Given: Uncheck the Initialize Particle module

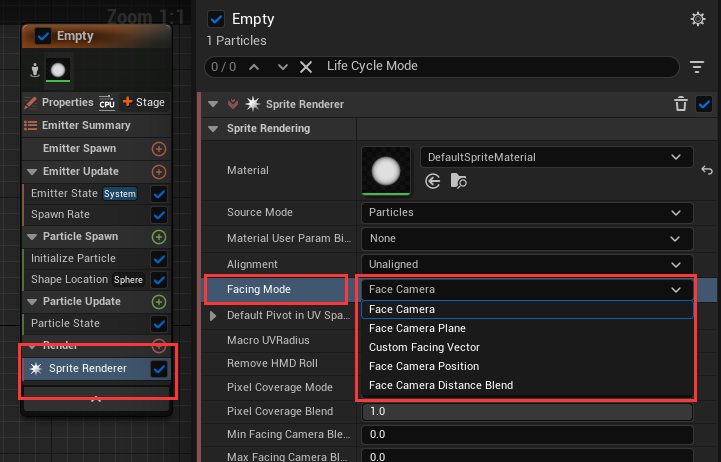Looking at the screenshot, I should (158, 258).
